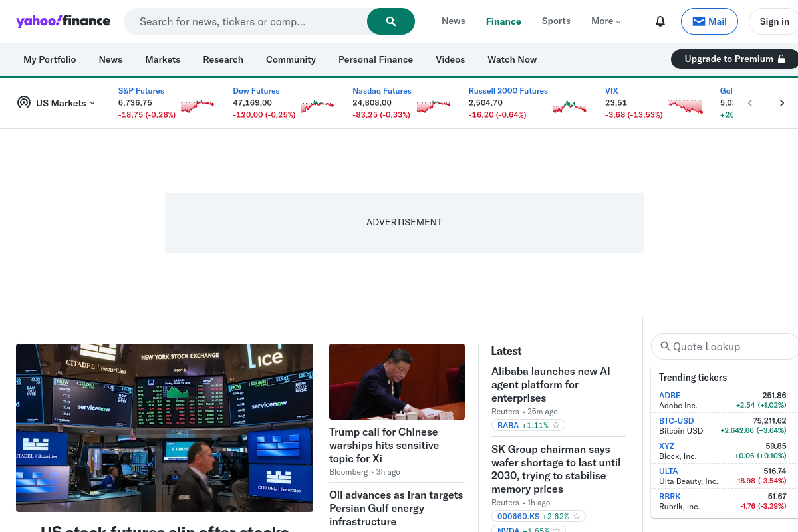Toggle the star to follow BABA

pos(556,425)
